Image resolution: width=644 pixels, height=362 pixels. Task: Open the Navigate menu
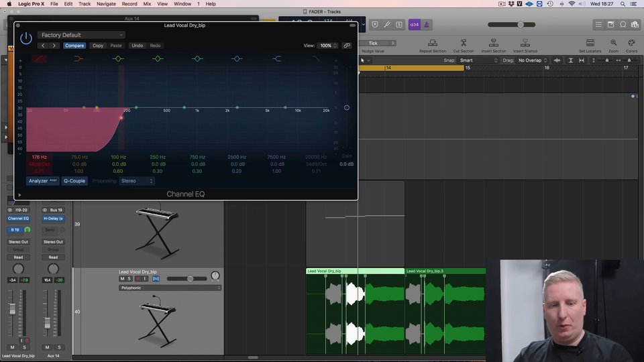coord(106,4)
